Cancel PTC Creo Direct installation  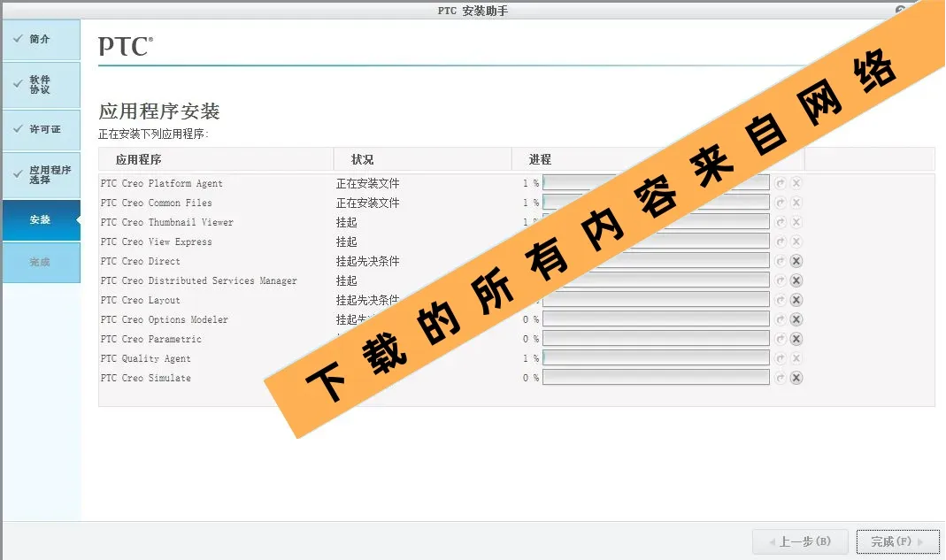click(796, 261)
